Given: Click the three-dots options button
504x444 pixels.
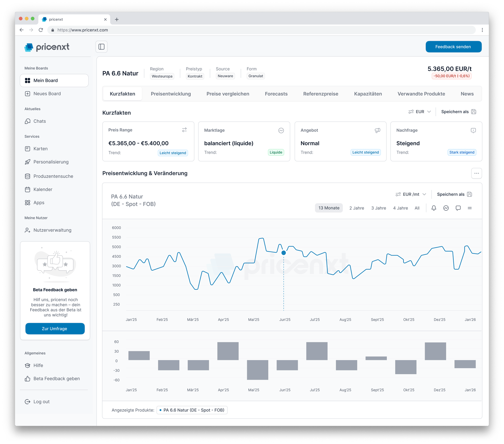Looking at the screenshot, I should click(476, 173).
